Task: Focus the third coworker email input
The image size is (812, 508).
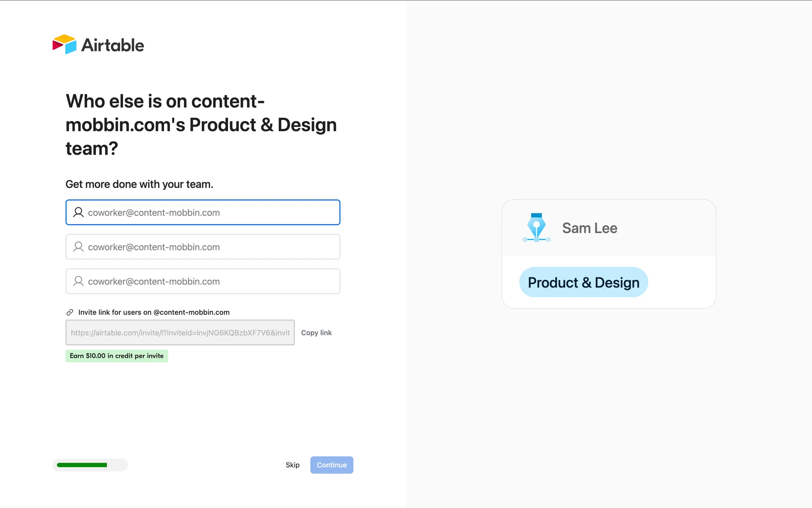Action: [211, 282]
